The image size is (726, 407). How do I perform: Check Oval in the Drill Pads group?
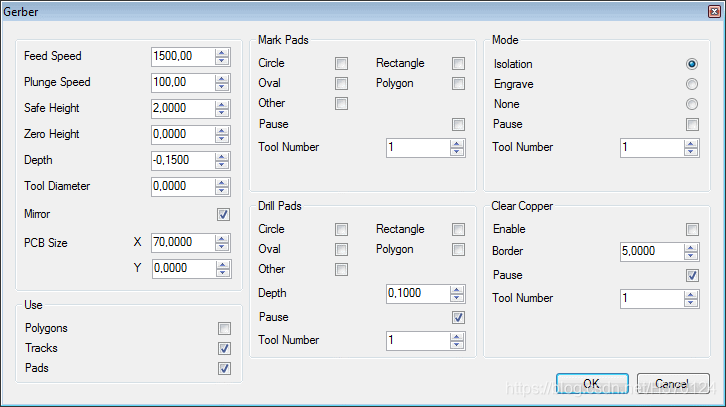[341, 250]
